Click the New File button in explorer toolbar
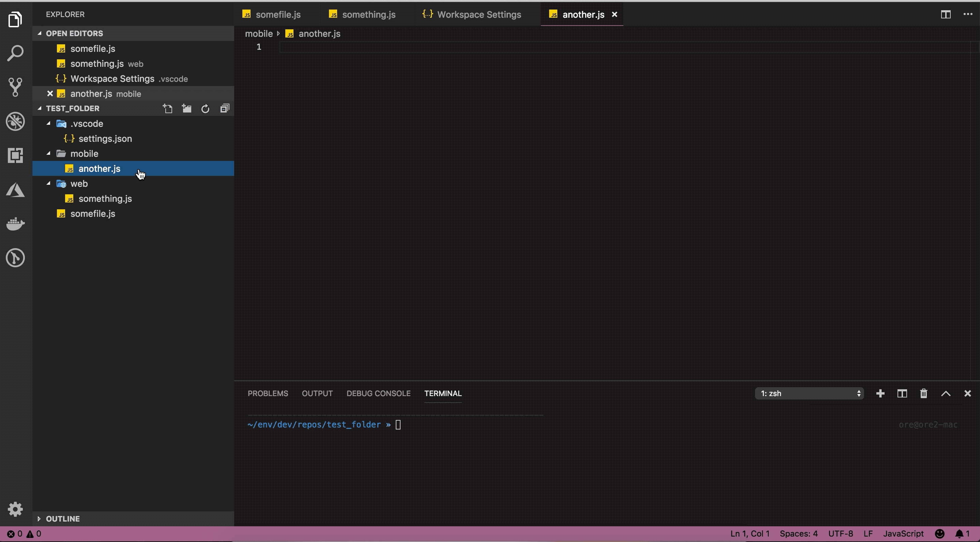 click(x=167, y=108)
